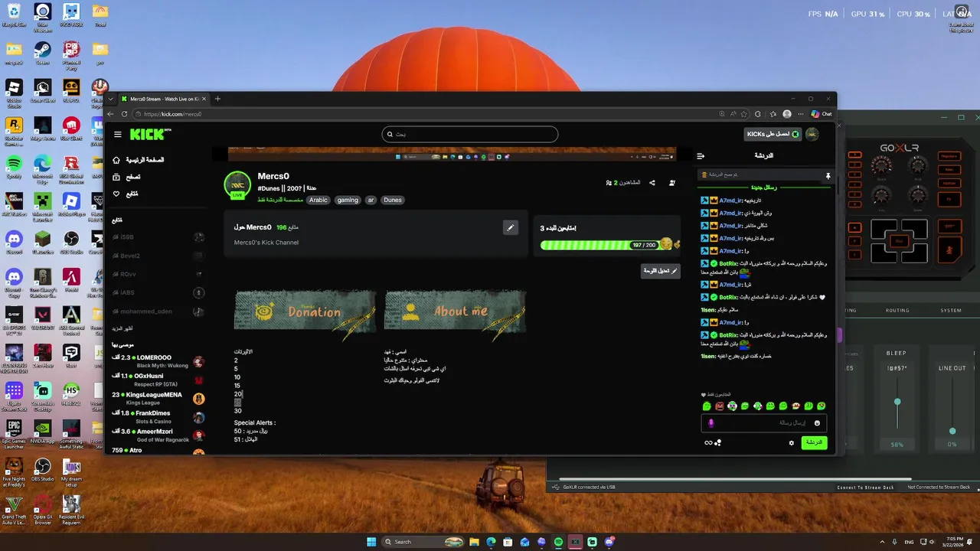The image size is (980, 551).
Task: Open followed channel mohammed_oden
Action: click(x=158, y=311)
